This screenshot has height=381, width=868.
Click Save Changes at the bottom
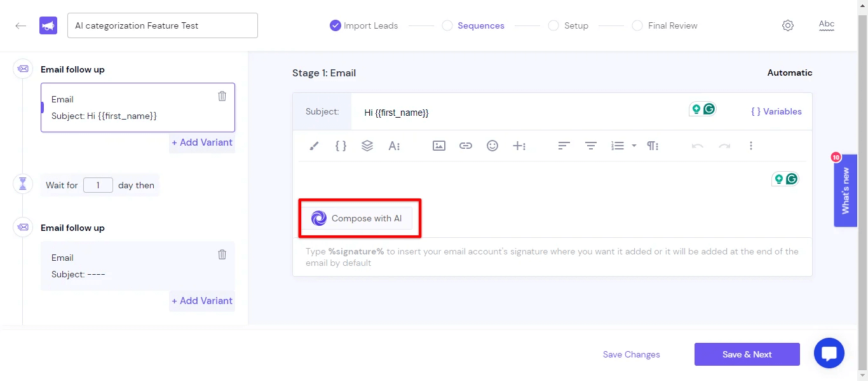[631, 354]
